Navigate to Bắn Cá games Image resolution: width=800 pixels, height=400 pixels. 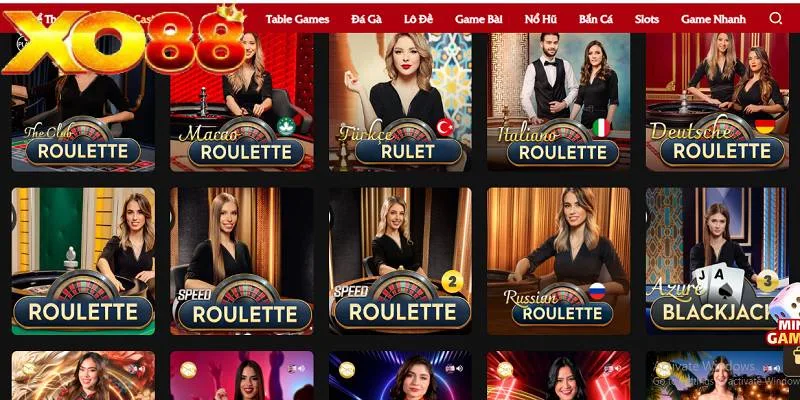596,19
